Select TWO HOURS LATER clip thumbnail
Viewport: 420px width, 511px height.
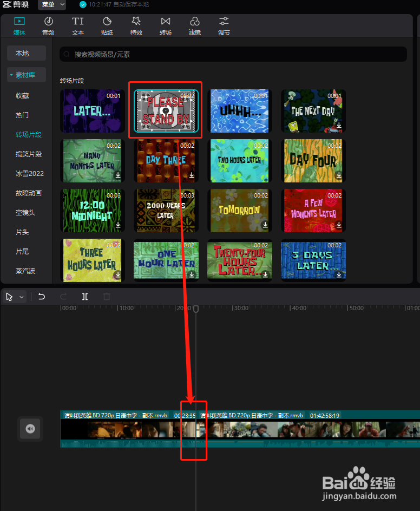(x=239, y=161)
